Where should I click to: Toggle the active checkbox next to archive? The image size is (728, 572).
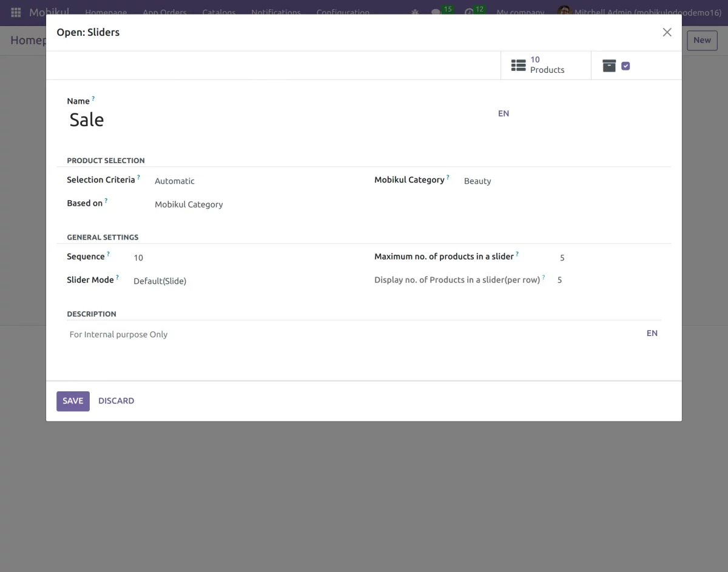(625, 66)
